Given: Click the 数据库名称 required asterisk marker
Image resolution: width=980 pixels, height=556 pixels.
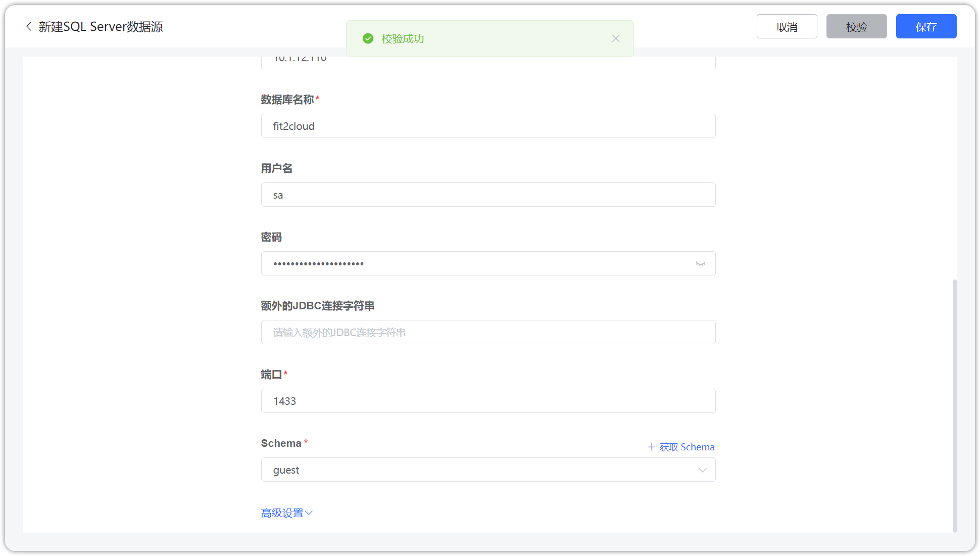Looking at the screenshot, I should pyautogui.click(x=317, y=97).
